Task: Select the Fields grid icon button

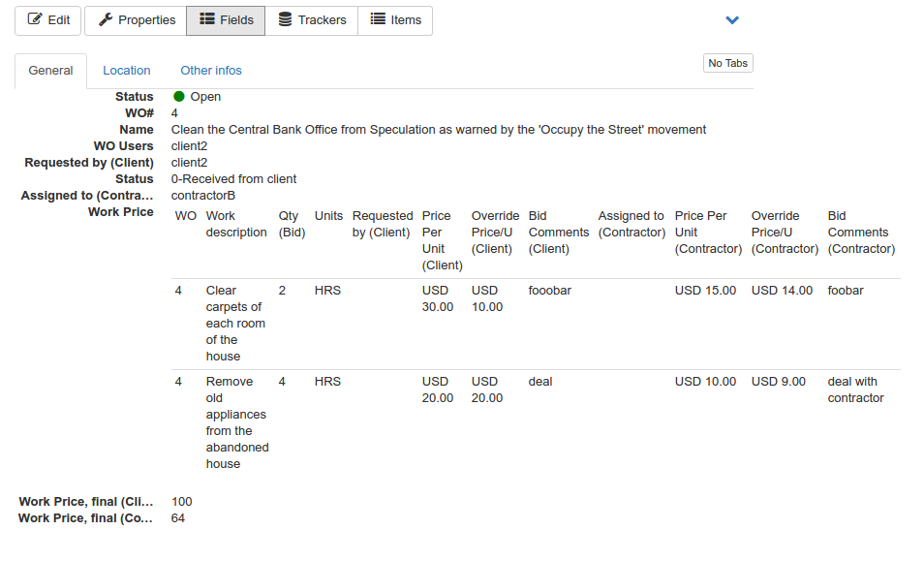Action: click(226, 20)
